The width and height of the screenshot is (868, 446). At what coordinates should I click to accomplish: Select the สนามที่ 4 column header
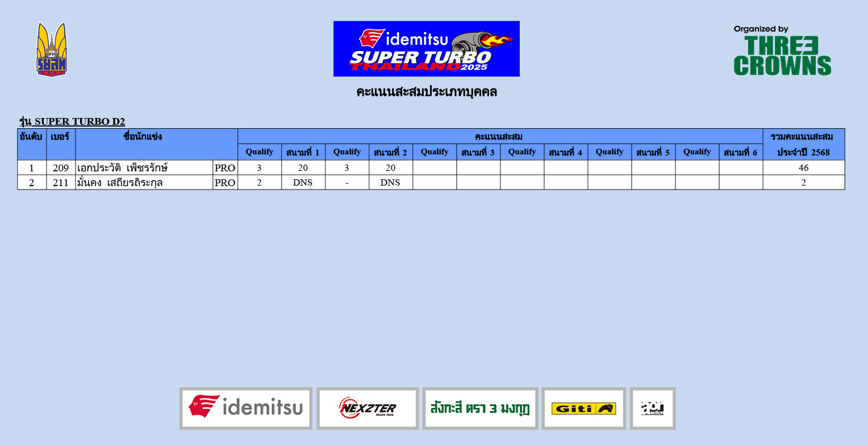click(x=565, y=152)
